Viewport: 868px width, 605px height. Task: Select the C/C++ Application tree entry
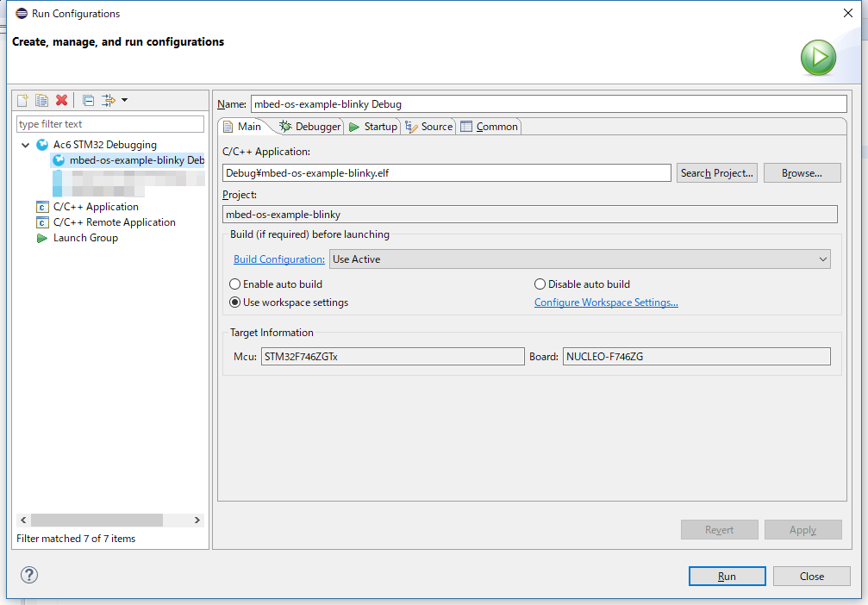point(96,207)
